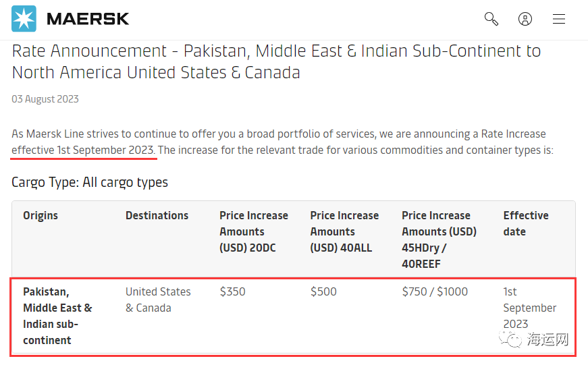Click the 40ALL price increase column header
The height and width of the screenshot is (365, 588).
coord(344,231)
